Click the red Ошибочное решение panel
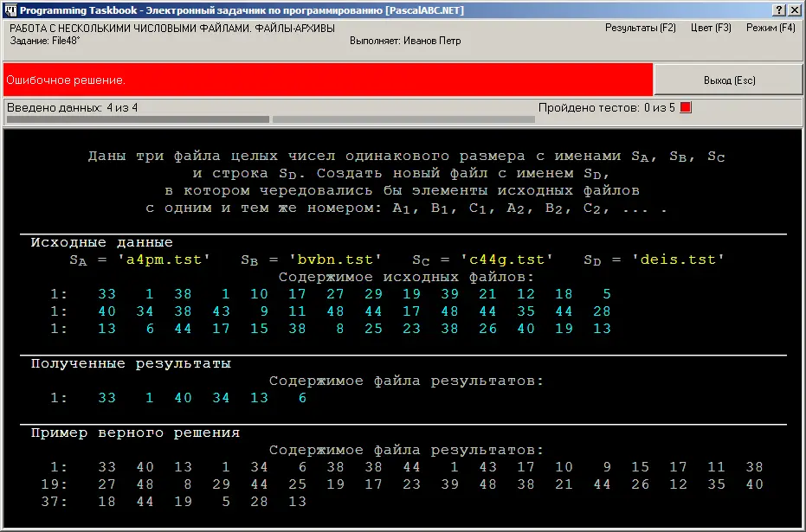The height and width of the screenshot is (532, 806). click(x=328, y=80)
